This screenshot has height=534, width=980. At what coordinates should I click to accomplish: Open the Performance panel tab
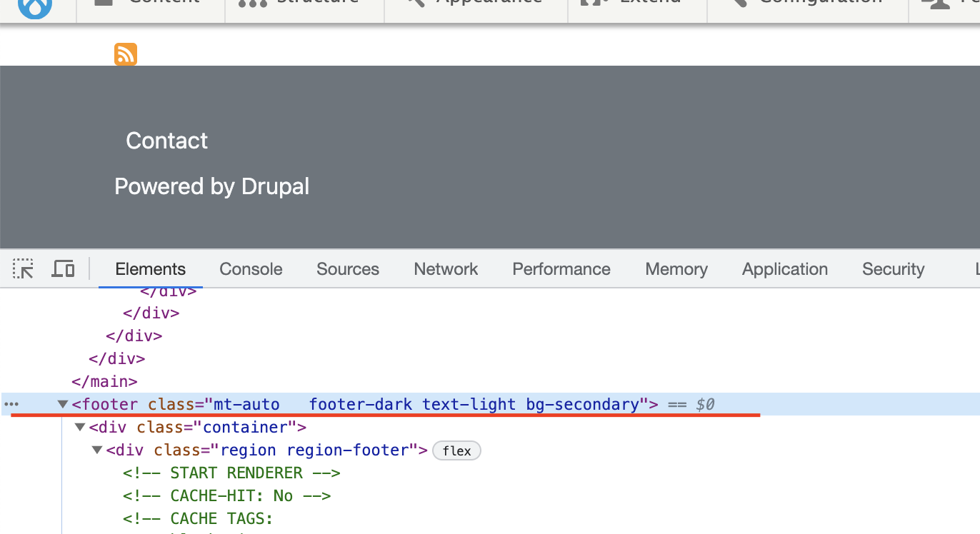(x=561, y=269)
